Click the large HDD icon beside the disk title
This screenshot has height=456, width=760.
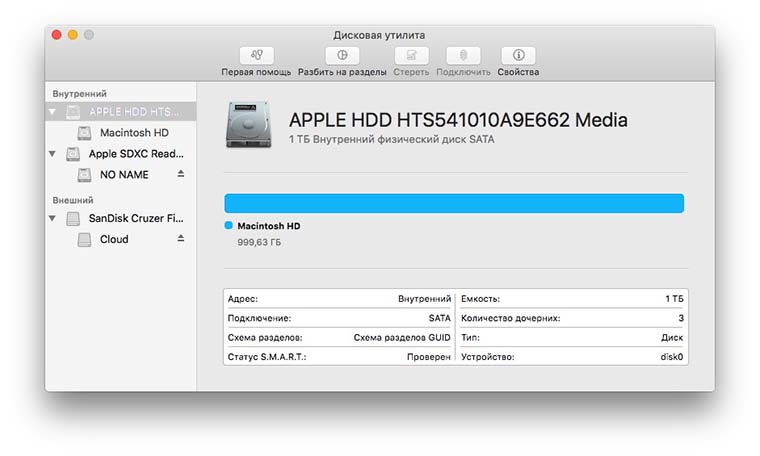coord(249,125)
